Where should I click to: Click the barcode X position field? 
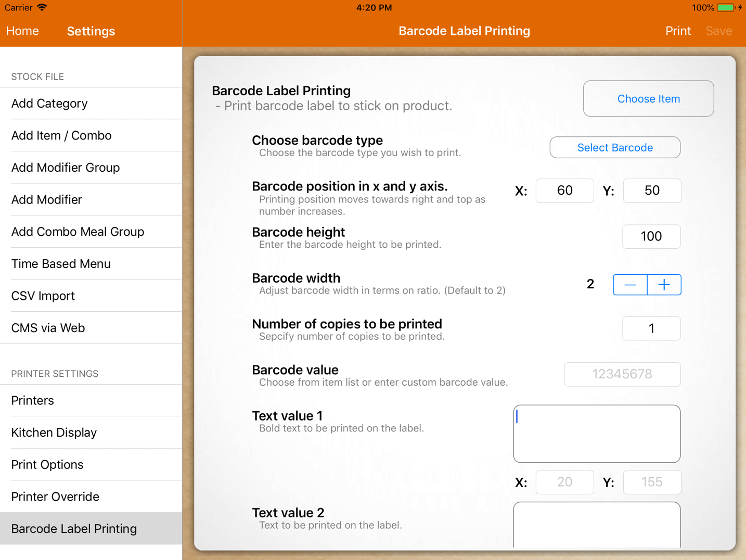coord(564,190)
